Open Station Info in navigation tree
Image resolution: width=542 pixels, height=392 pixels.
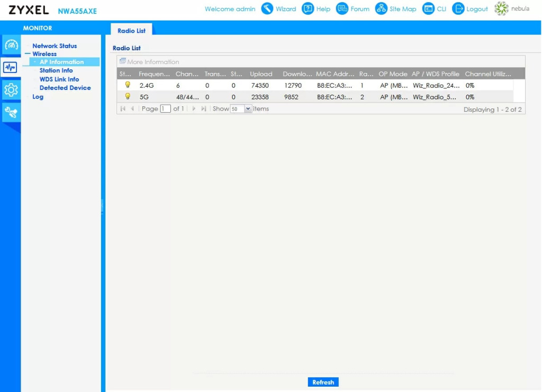point(56,70)
